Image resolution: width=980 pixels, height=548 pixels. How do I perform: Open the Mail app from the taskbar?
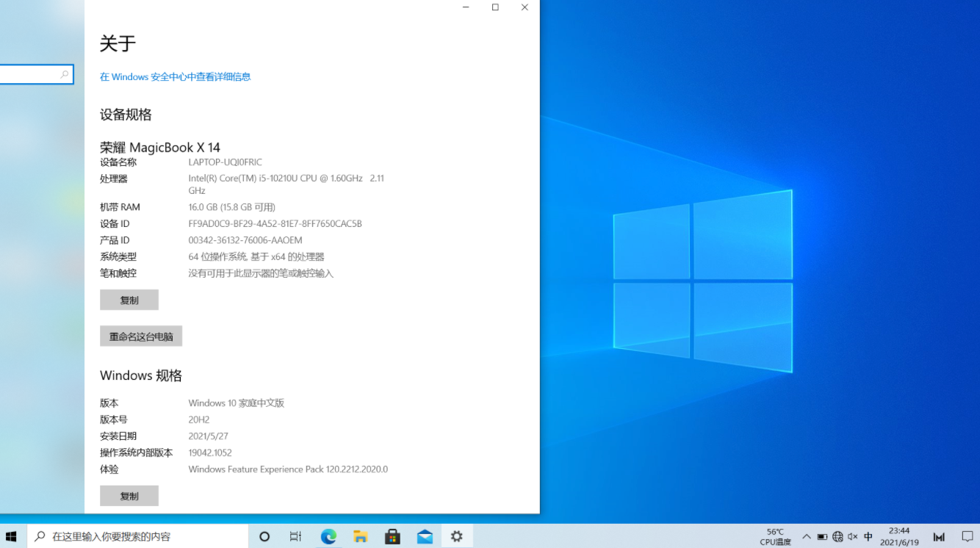425,536
